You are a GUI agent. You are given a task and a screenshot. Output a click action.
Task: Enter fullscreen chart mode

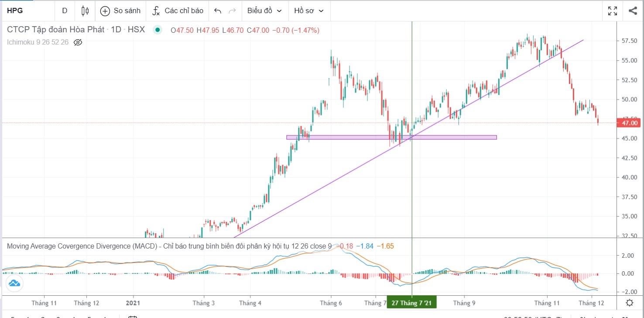(613, 11)
